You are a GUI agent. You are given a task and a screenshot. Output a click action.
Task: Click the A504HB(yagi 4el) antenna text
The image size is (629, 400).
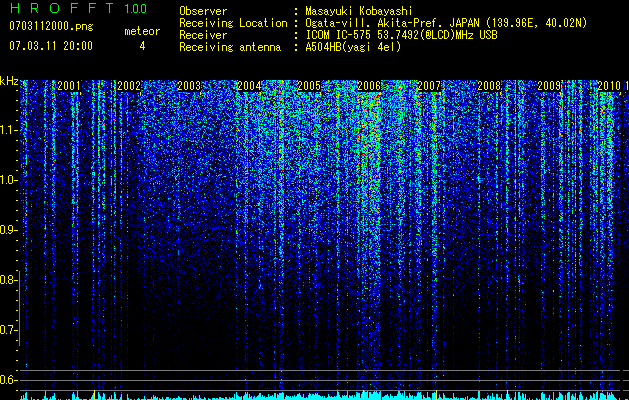point(353,47)
